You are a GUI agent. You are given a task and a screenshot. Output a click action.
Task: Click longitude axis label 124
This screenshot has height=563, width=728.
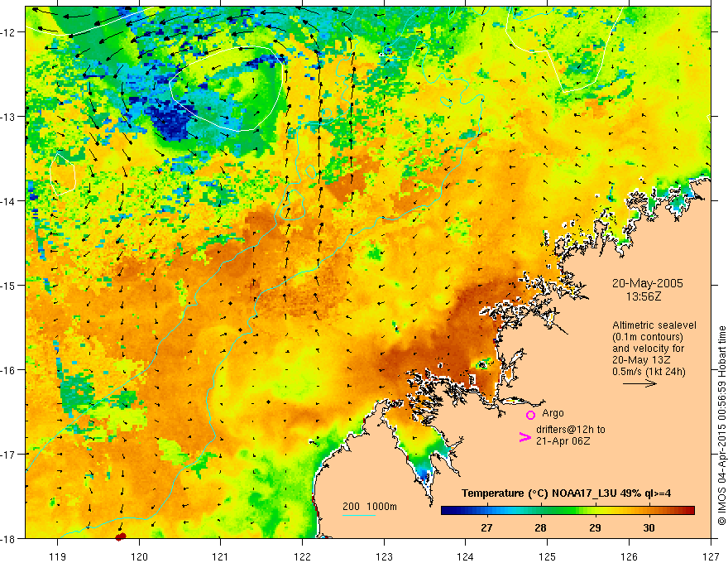click(466, 556)
